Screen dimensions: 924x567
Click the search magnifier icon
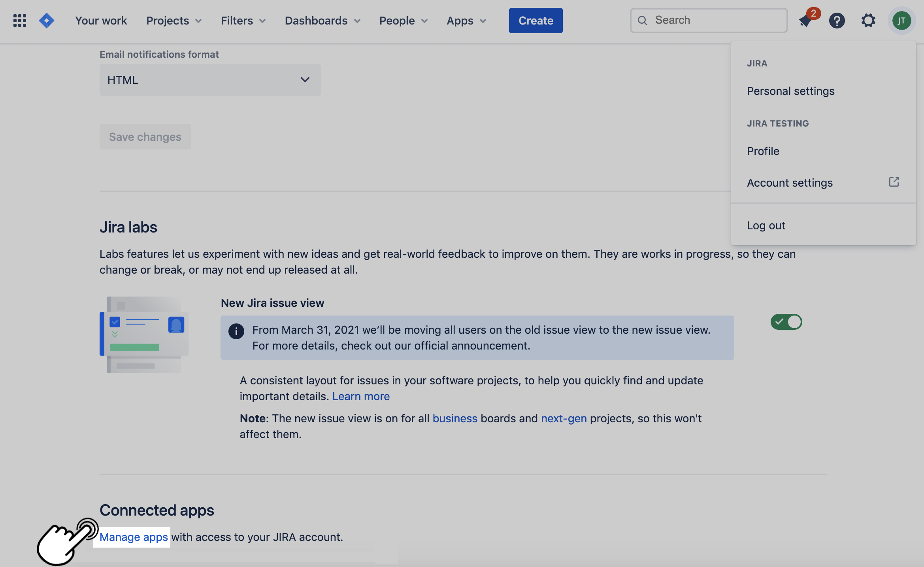coord(643,20)
